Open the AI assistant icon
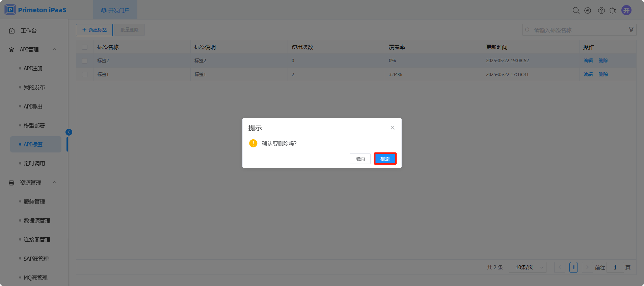Screen dimensions: 644x286 [588, 10]
